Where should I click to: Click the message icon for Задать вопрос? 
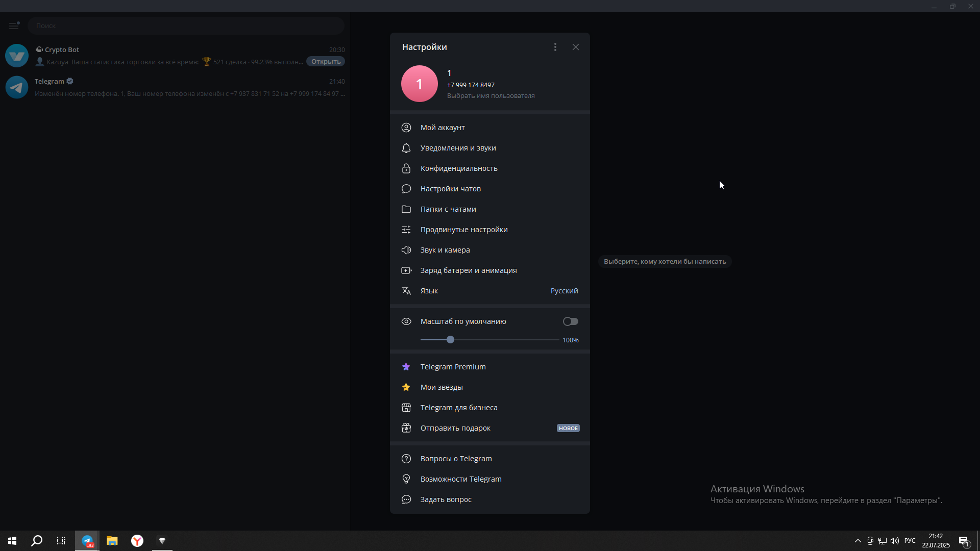click(406, 499)
